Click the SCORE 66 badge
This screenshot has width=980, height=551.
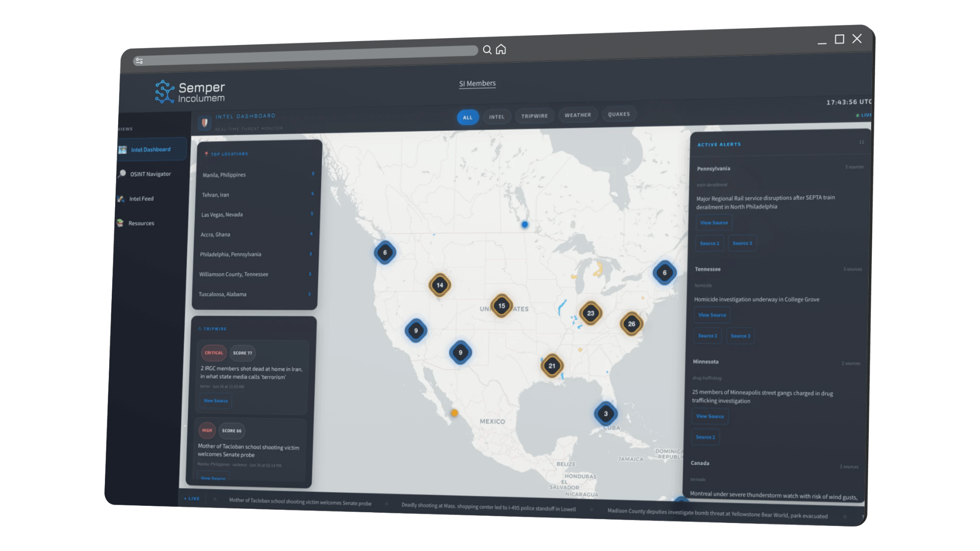[231, 431]
